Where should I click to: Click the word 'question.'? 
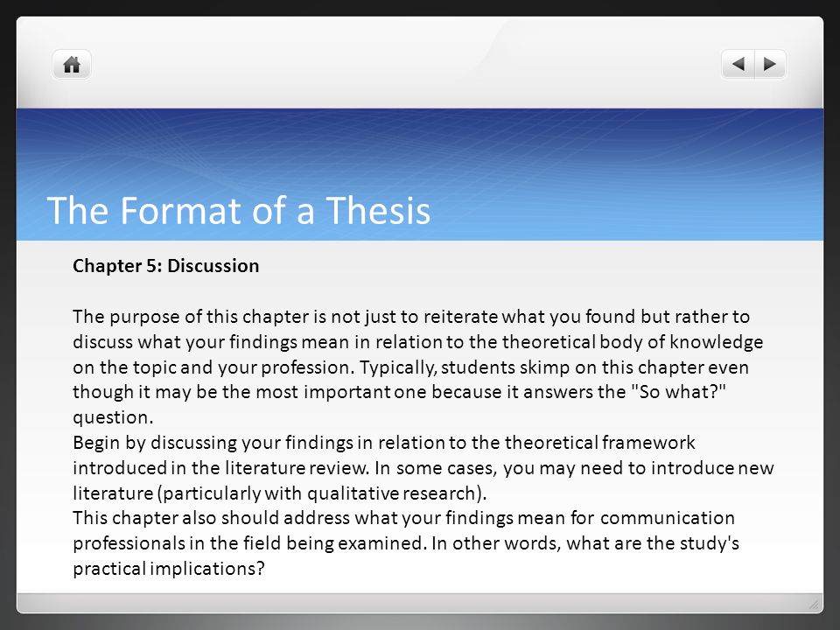point(113,417)
